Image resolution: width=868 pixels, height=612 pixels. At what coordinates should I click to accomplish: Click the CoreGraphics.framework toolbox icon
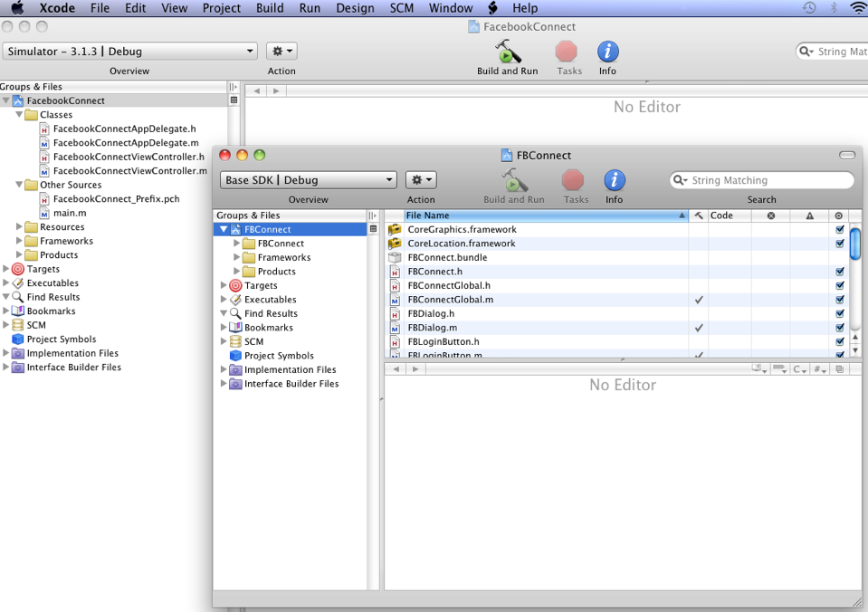pyautogui.click(x=395, y=229)
